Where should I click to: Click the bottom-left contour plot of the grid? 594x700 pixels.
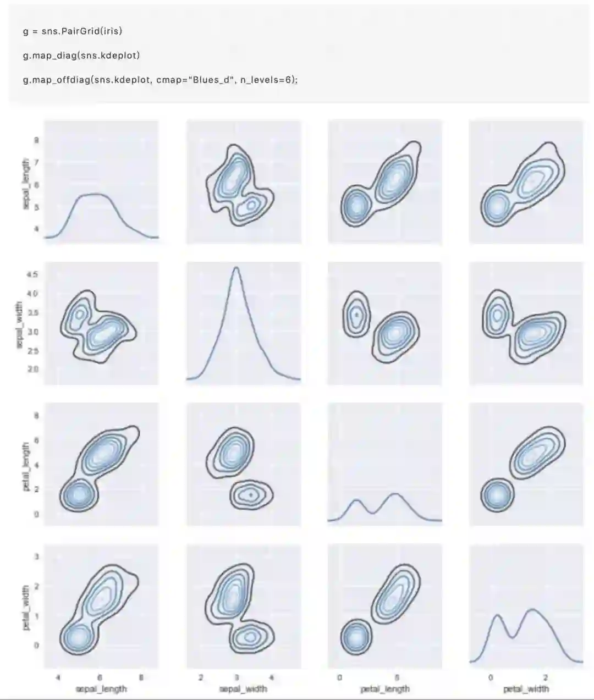click(101, 606)
